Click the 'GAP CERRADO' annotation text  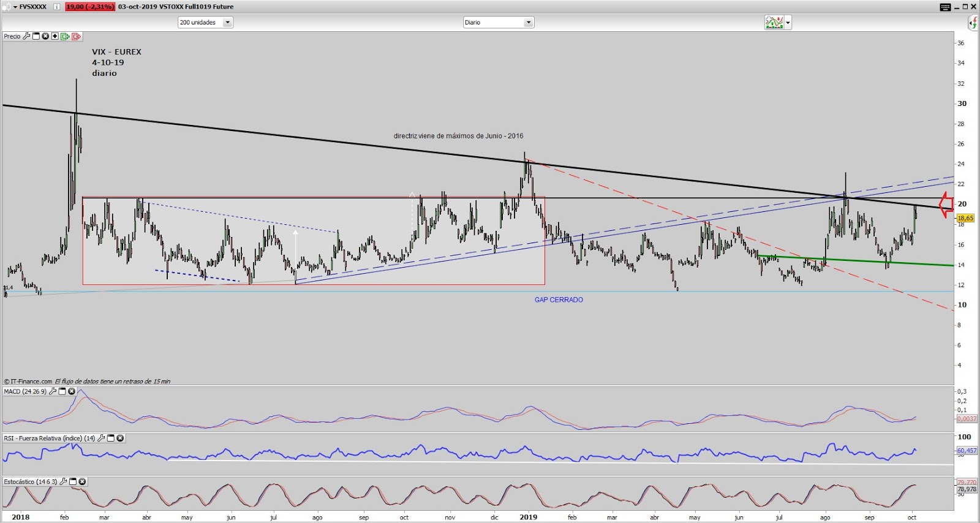(559, 299)
